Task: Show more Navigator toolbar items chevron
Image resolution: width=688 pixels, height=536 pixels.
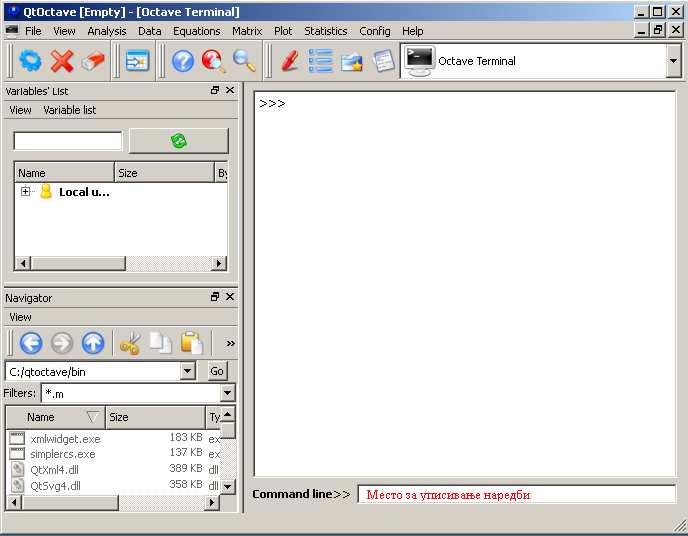Action: 230,343
